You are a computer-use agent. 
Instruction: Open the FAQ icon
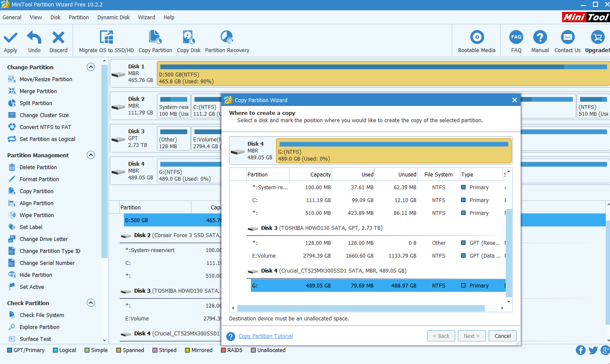(x=516, y=37)
